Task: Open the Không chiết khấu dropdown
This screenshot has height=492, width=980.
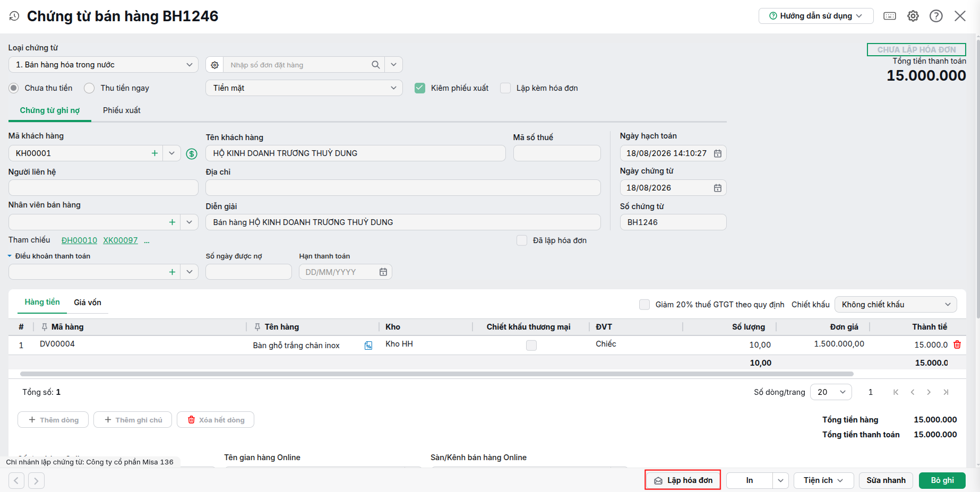Action: (896, 305)
